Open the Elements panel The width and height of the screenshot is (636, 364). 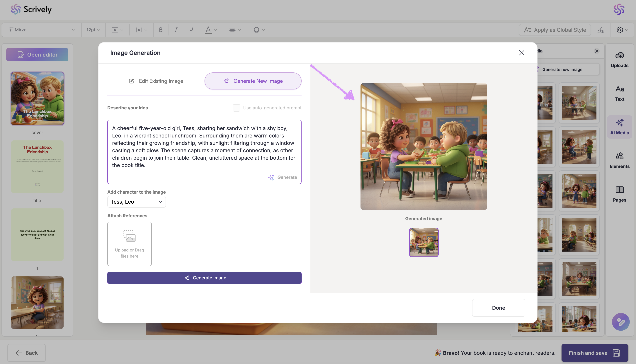(x=619, y=161)
